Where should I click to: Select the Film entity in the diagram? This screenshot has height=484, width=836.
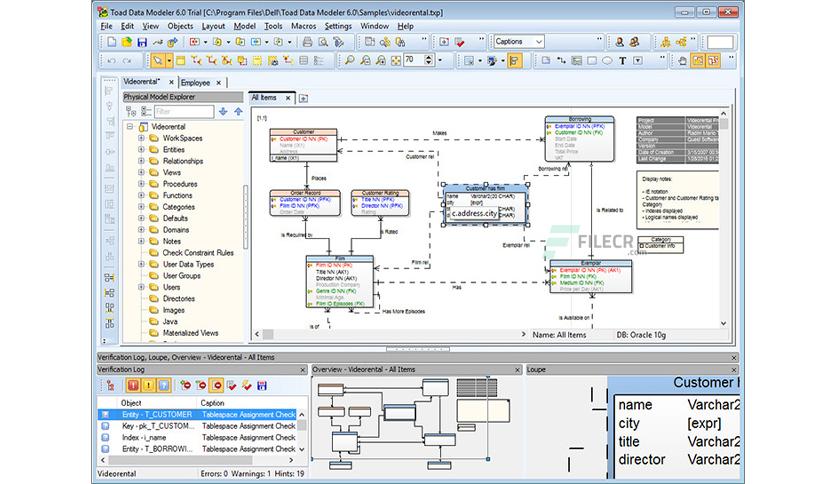click(340, 282)
